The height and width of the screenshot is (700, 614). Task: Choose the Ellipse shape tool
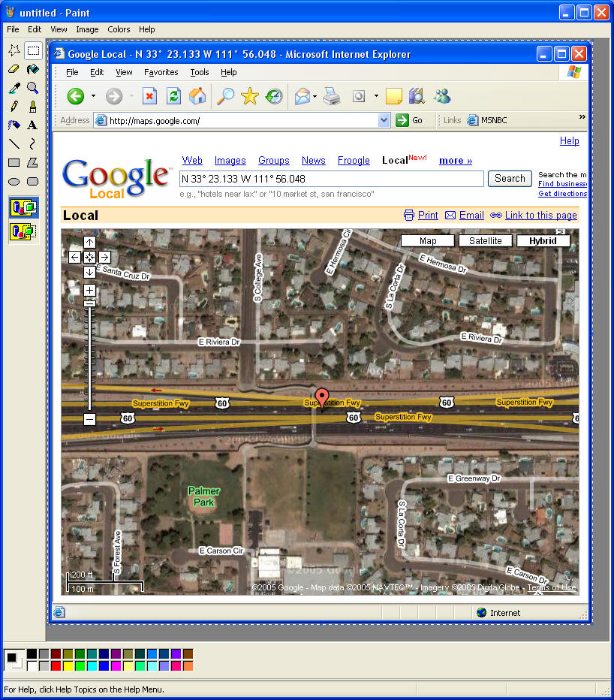(x=14, y=181)
